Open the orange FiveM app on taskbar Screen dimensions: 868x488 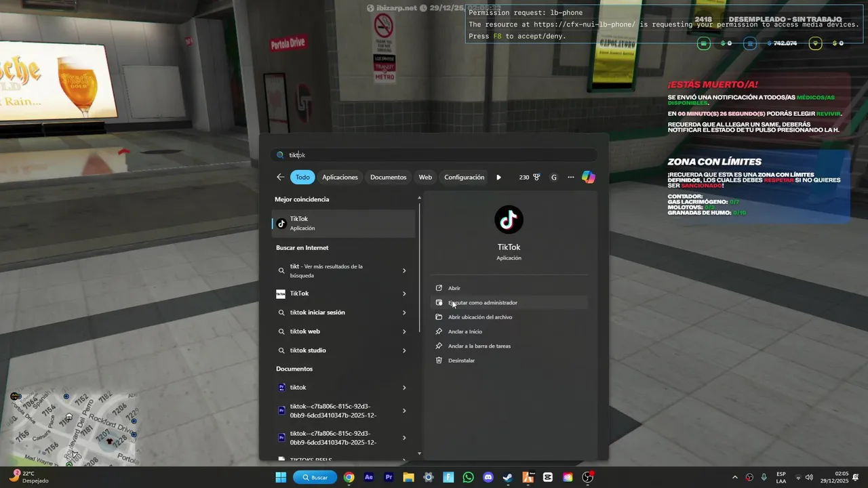pos(528,477)
